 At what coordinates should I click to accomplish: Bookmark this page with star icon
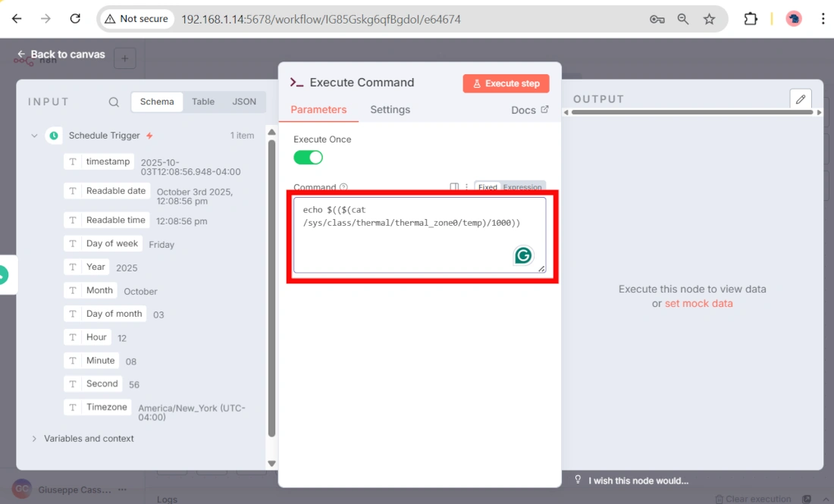709,19
